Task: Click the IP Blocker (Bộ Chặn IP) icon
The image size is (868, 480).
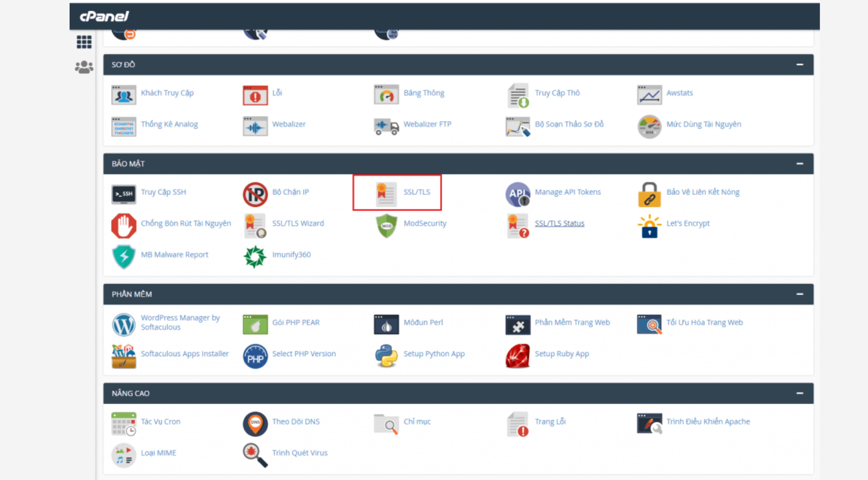Action: tap(255, 194)
